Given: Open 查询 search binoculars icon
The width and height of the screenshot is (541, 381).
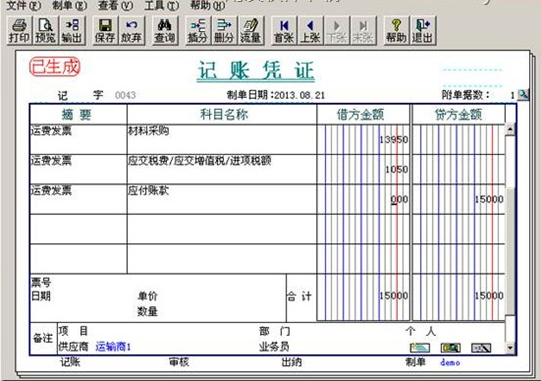Looking at the screenshot, I should [165, 30].
